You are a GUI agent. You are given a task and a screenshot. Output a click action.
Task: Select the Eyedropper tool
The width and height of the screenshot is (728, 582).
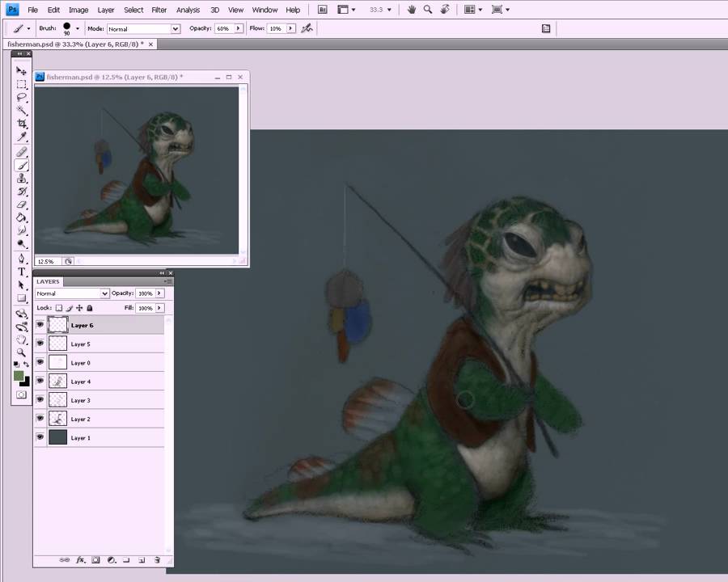[21, 137]
